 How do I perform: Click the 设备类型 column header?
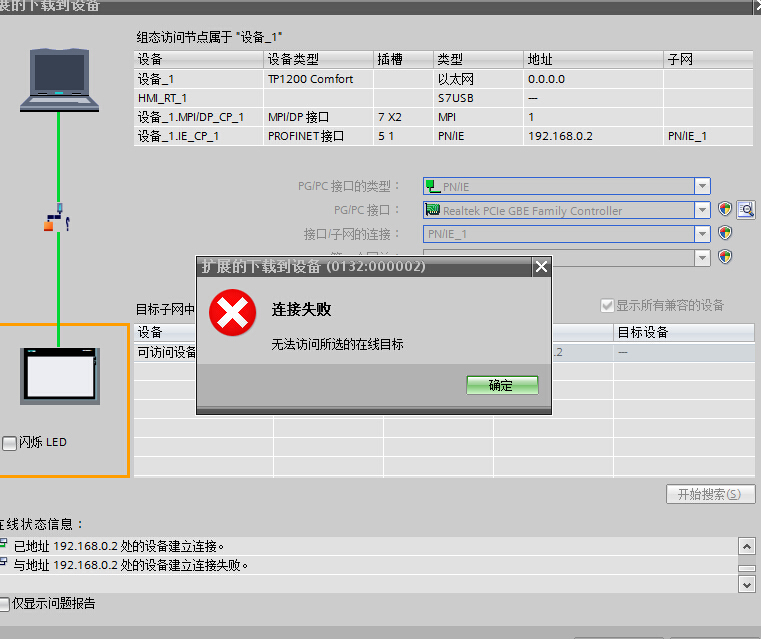(318, 59)
